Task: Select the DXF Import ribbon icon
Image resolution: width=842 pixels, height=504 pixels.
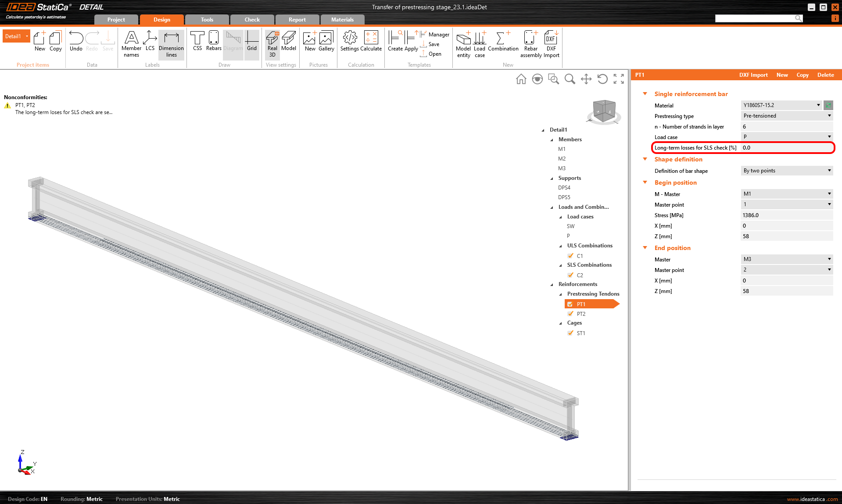Action: (x=551, y=42)
